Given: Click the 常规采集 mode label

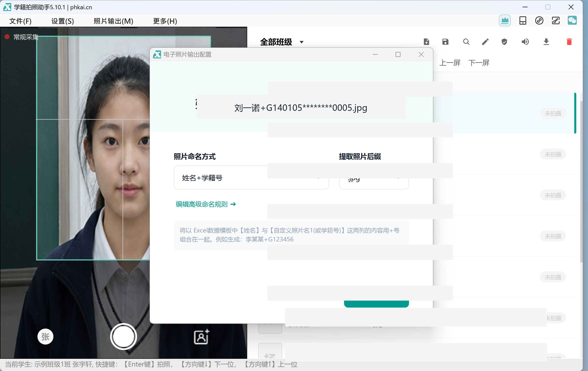Looking at the screenshot, I should pyautogui.click(x=26, y=37).
